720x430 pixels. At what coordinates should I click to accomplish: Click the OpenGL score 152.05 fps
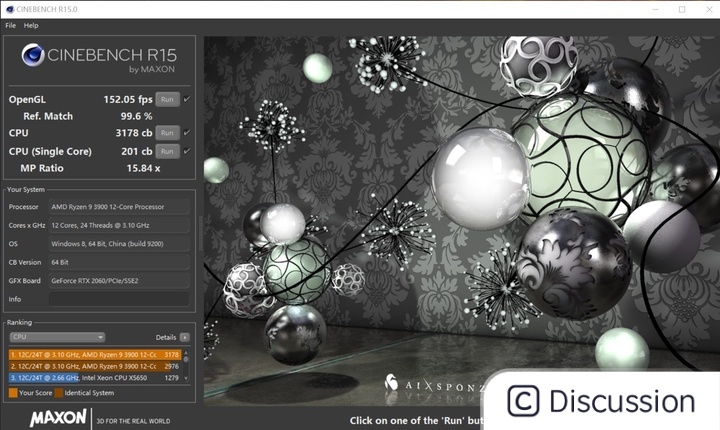128,99
